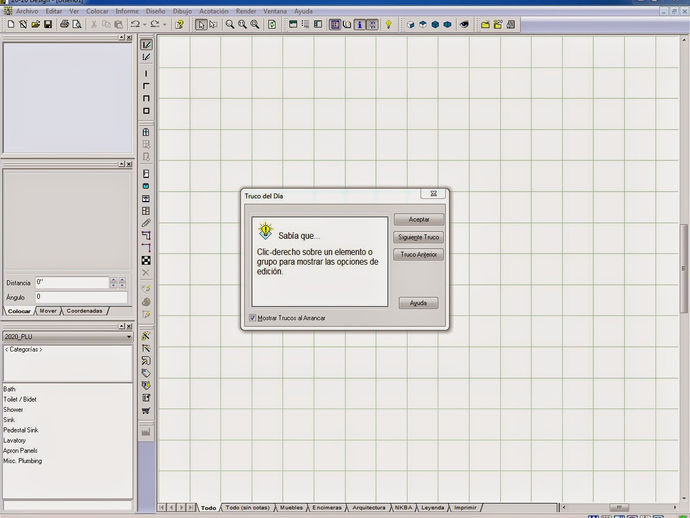Click the Distancia input field

coord(72,282)
